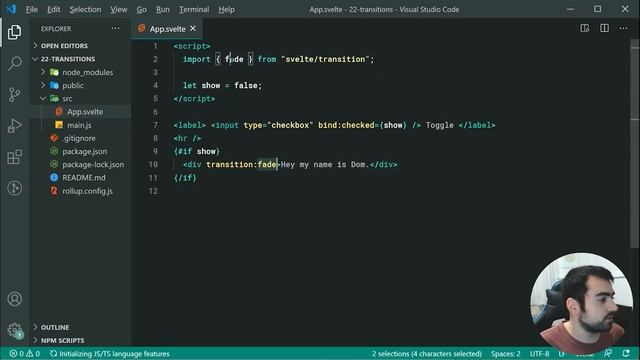Open the .gitignore file
This screenshot has height=360, width=640.
(x=79, y=138)
